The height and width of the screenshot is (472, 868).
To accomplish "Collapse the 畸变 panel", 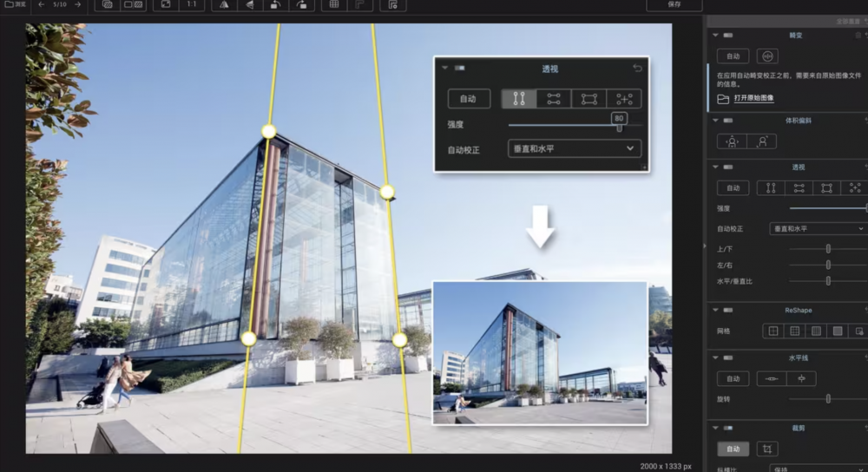I will tap(715, 35).
